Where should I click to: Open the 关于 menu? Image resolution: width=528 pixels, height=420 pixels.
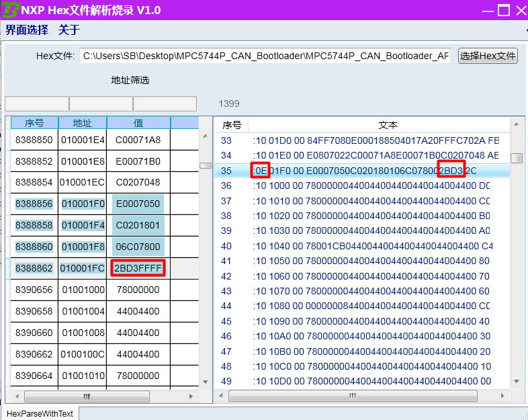point(69,30)
